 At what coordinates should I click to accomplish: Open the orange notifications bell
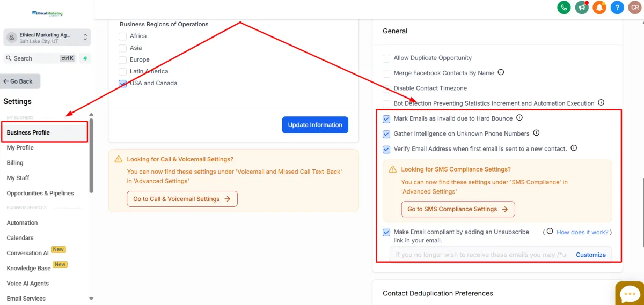[x=599, y=8]
